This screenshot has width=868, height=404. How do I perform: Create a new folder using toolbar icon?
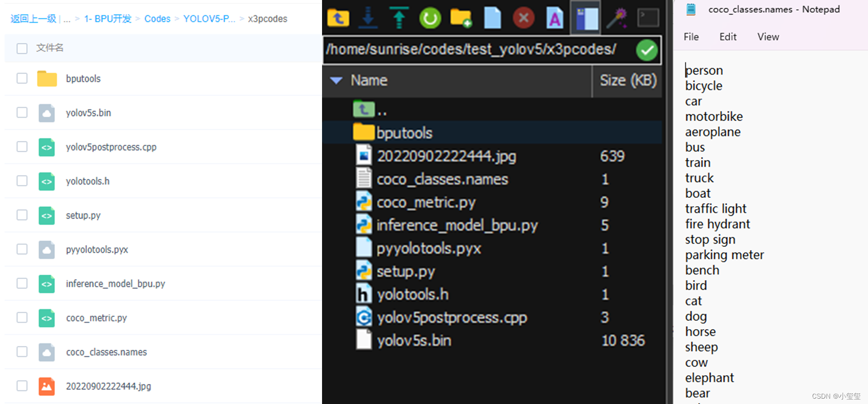coord(461,18)
